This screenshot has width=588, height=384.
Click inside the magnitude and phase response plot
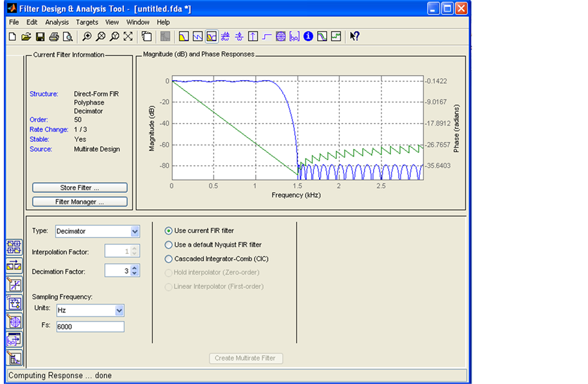[x=298, y=128]
